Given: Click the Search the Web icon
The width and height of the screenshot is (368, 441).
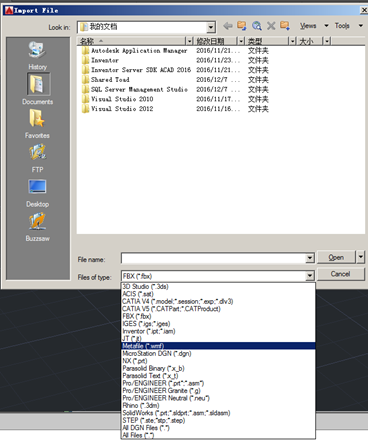Looking at the screenshot, I should 256,26.
